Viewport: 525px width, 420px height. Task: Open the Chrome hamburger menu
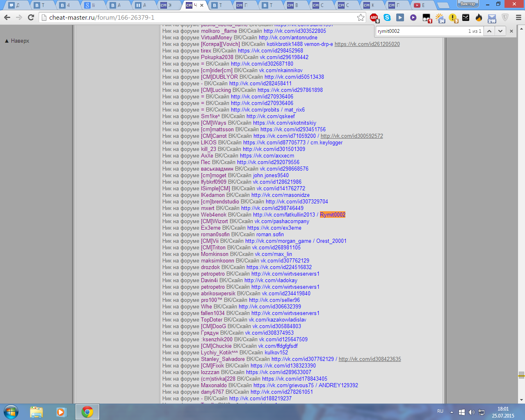(x=518, y=18)
